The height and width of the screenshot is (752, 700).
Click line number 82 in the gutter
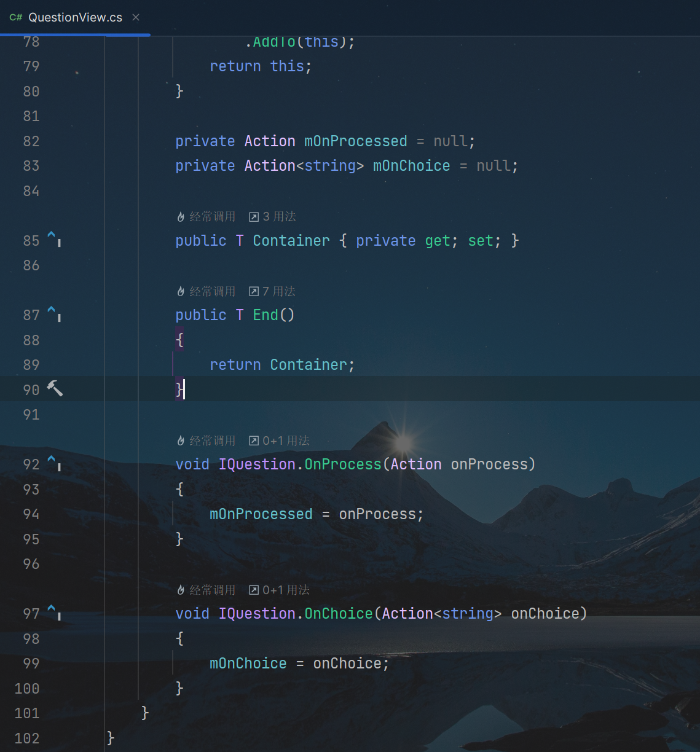pos(31,141)
